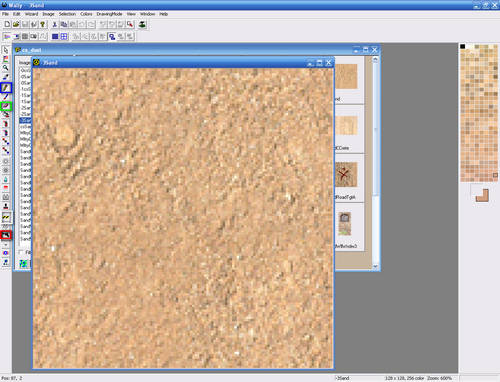Image resolution: width=500 pixels, height=382 pixels.
Task: Click the yellow question mark help icon
Action: (42, 24)
